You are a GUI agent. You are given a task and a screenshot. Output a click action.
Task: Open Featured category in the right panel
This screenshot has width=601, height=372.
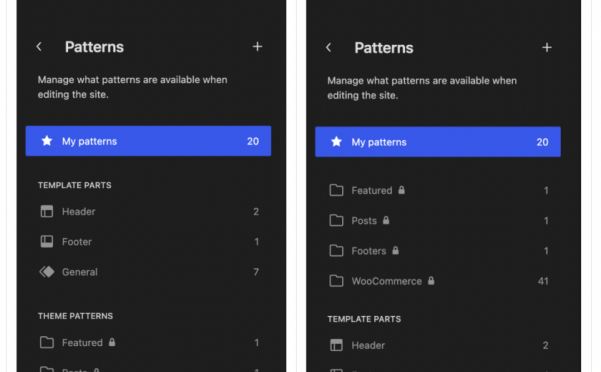438,190
